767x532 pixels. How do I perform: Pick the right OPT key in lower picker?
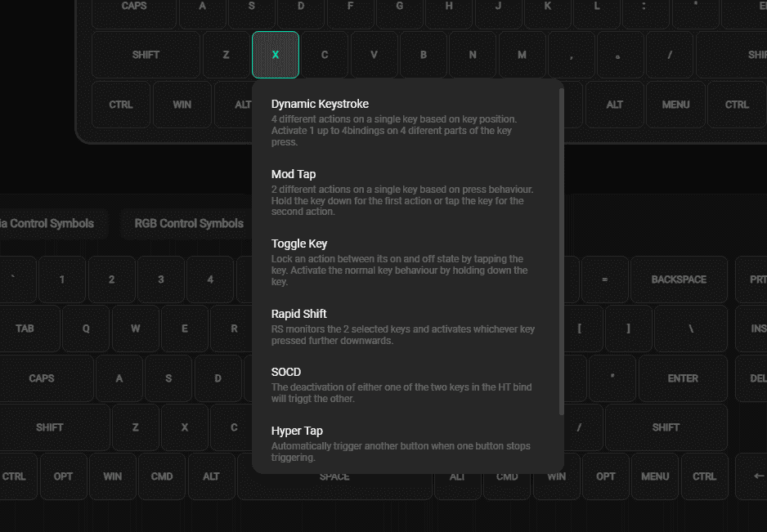606,476
